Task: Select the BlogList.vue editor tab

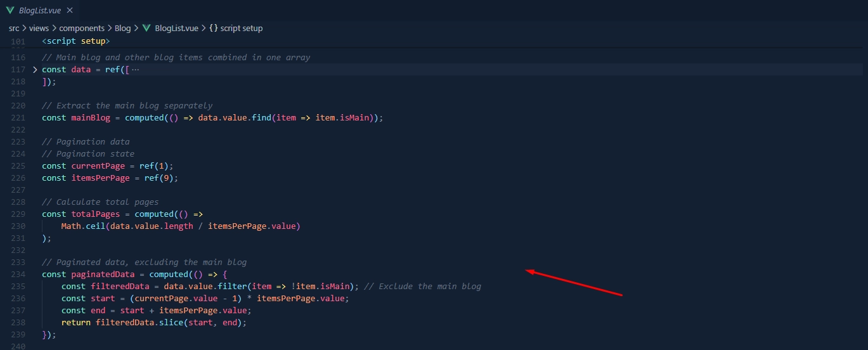Action: (39, 11)
